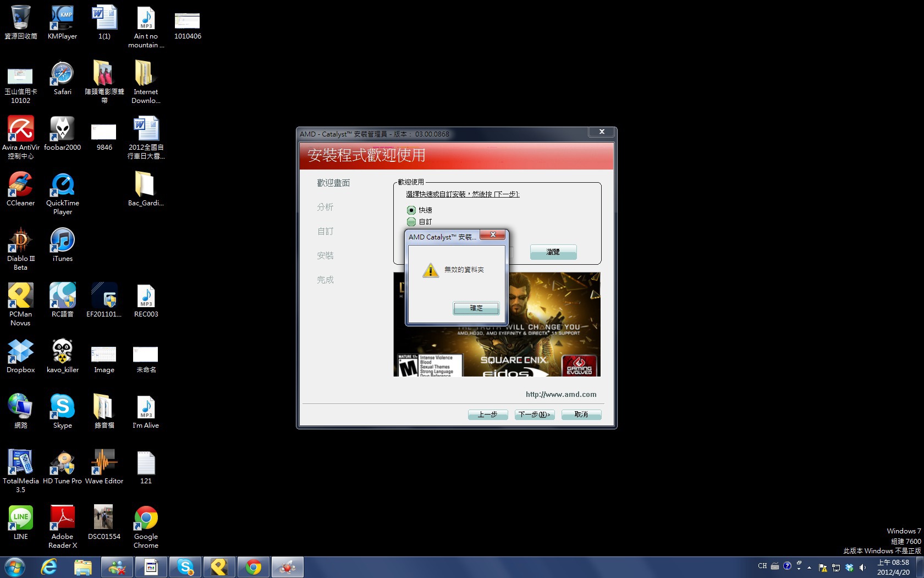Cancel the installer with 取消
924x578 pixels.
(x=581, y=415)
